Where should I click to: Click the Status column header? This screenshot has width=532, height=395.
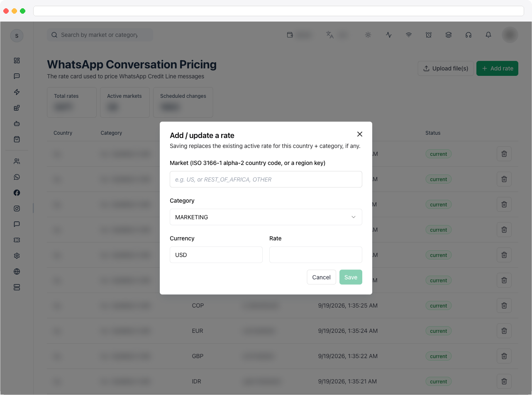pyautogui.click(x=433, y=133)
